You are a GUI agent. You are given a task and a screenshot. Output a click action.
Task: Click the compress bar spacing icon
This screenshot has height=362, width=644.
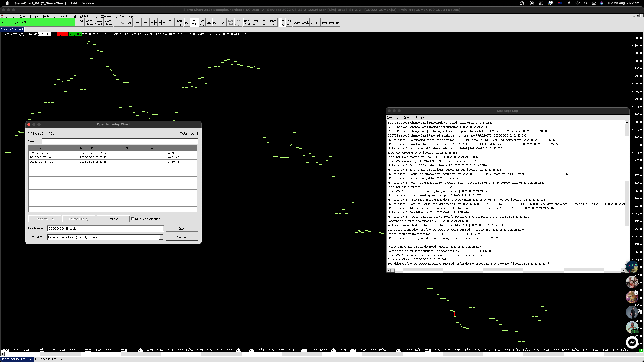(154, 23)
